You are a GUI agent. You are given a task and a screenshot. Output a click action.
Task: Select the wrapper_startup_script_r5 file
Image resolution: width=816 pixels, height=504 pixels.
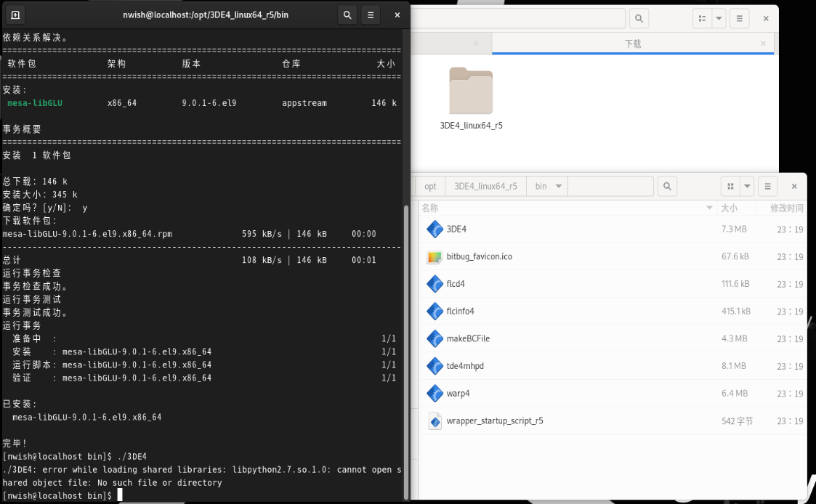tap(494, 421)
